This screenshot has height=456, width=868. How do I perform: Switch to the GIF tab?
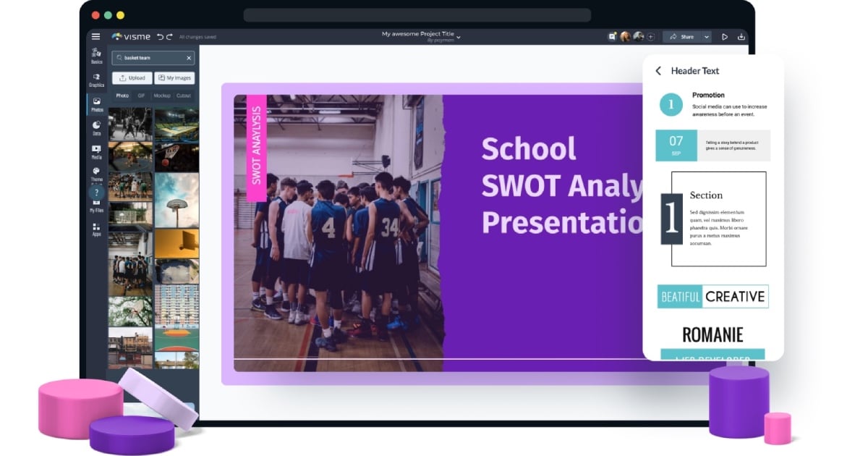(x=141, y=96)
